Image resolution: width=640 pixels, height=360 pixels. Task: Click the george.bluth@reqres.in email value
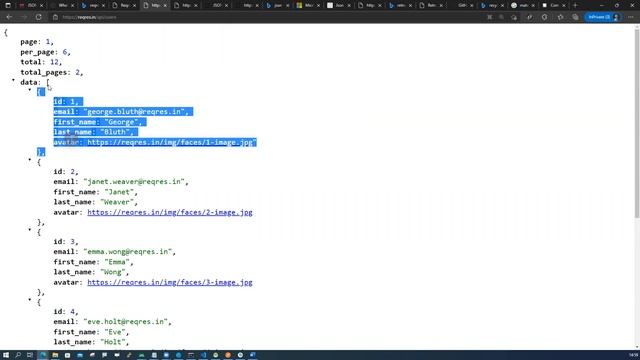click(136, 112)
